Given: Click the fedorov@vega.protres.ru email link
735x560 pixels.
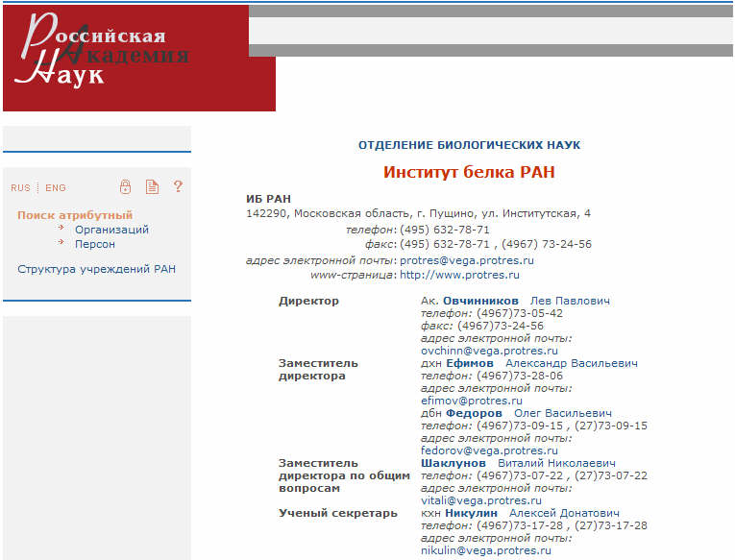Looking at the screenshot, I should click(x=489, y=450).
